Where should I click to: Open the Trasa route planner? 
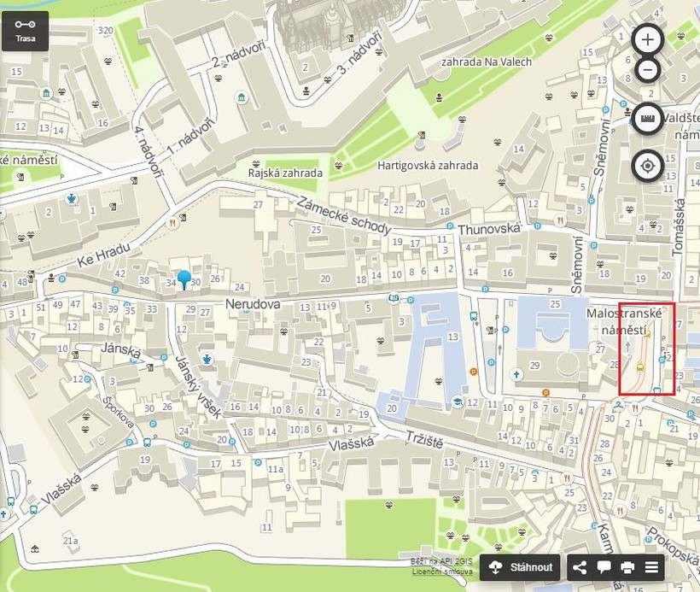pos(25,32)
